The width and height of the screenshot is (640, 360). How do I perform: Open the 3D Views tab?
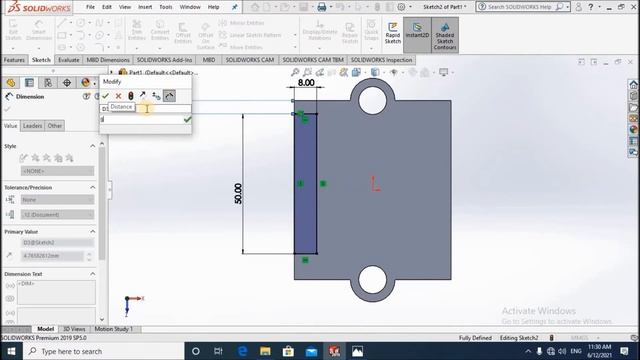pyautogui.click(x=74, y=329)
